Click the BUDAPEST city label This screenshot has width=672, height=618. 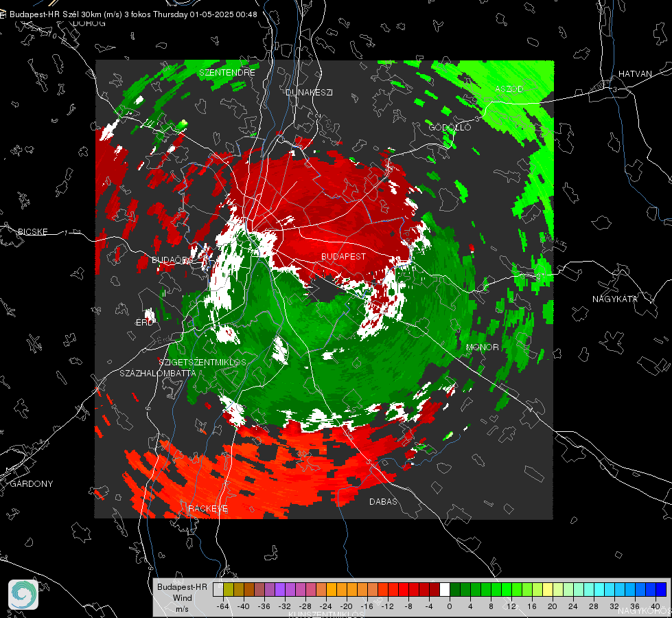coord(343,256)
